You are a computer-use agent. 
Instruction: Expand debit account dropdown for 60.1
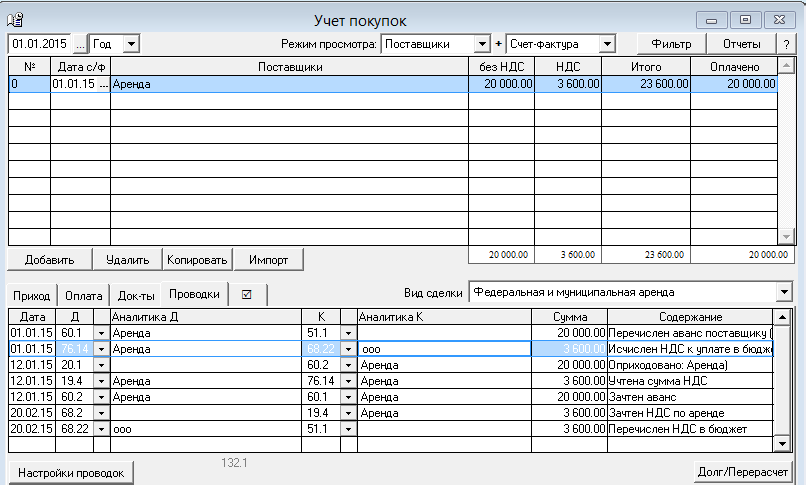pyautogui.click(x=100, y=332)
